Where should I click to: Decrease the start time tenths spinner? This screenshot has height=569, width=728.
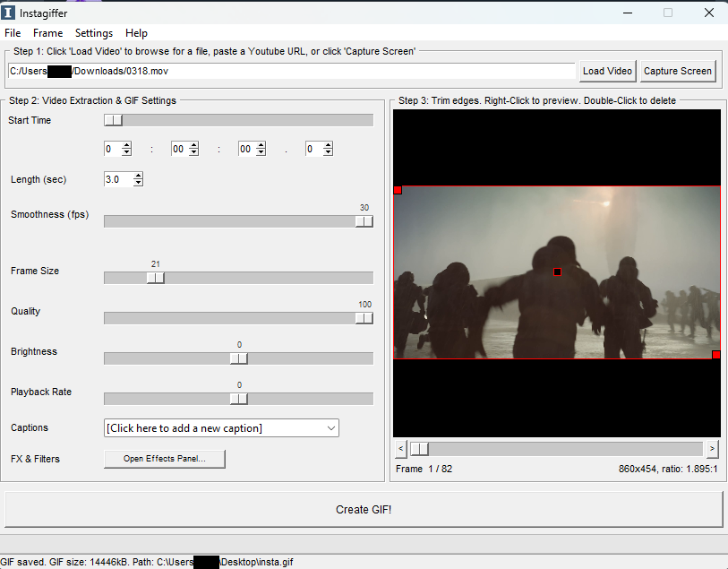tap(329, 152)
